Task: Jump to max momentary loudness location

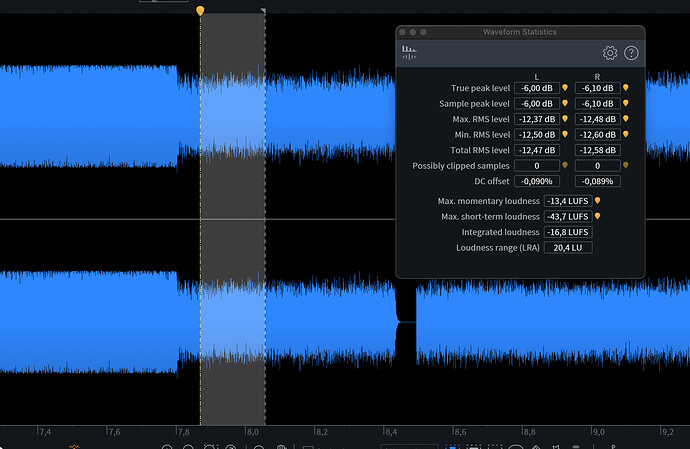Action: pyautogui.click(x=598, y=201)
